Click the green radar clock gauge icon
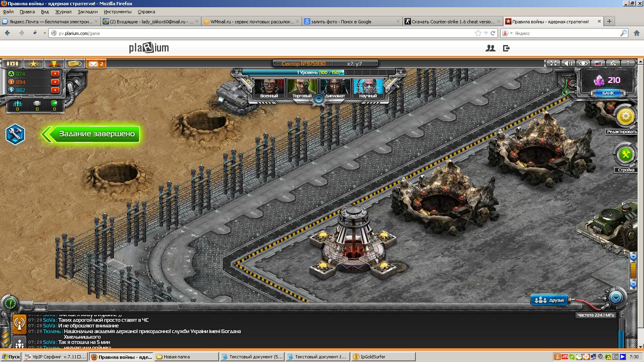The width and height of the screenshot is (644, 362). pos(10,303)
